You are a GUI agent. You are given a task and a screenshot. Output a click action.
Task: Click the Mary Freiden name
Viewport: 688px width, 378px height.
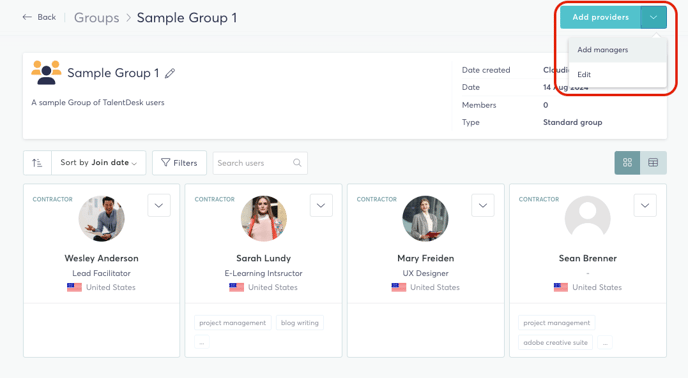(426, 258)
